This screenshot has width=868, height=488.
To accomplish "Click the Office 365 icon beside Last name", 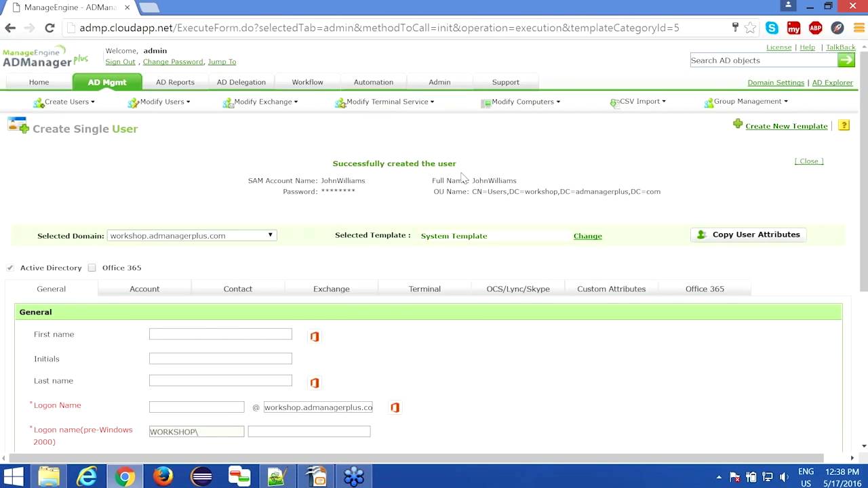I will pyautogui.click(x=315, y=383).
